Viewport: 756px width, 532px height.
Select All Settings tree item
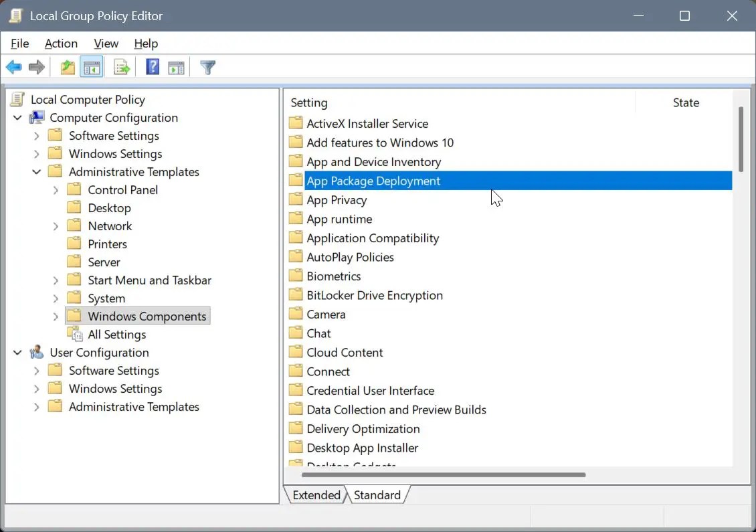click(116, 334)
